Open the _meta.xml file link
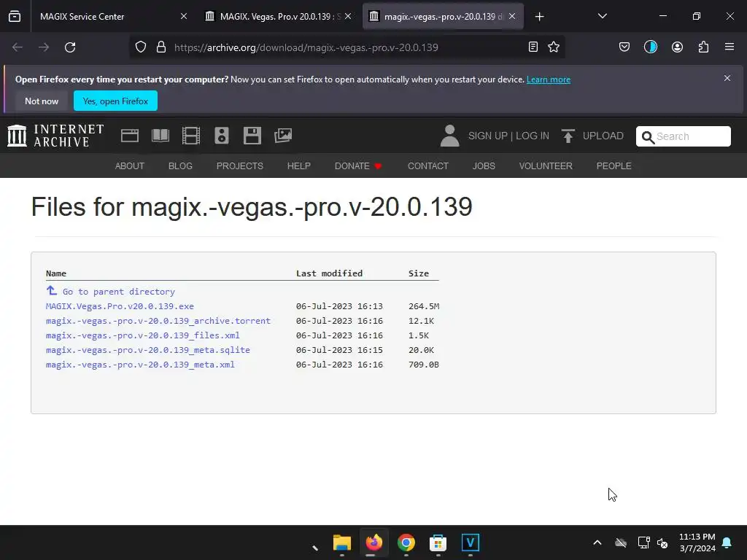This screenshot has height=560, width=747. tap(140, 365)
